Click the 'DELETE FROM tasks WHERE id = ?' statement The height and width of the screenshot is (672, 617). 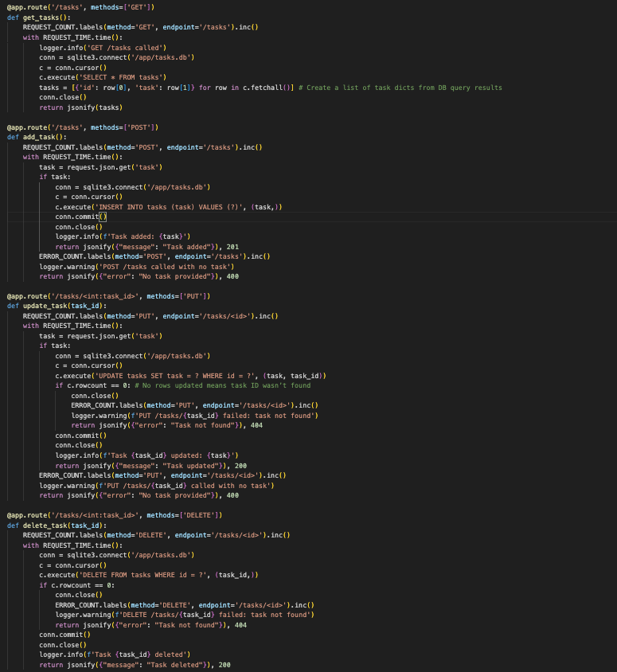pyautogui.click(x=149, y=575)
